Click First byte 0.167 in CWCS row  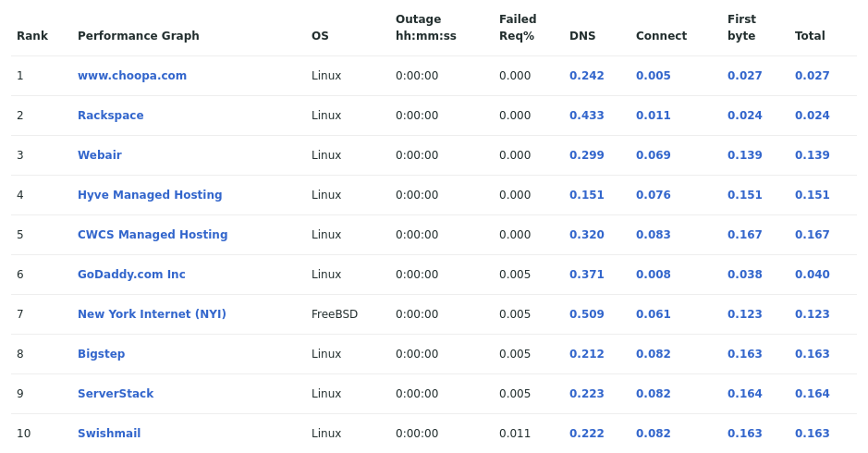pos(744,235)
